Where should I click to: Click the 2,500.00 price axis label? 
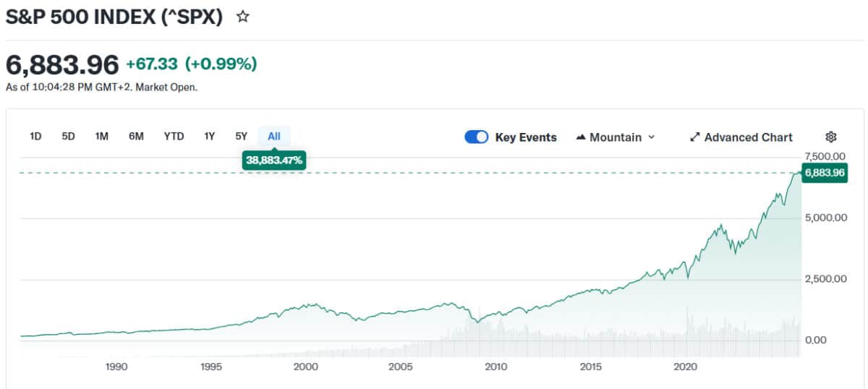pos(825,278)
